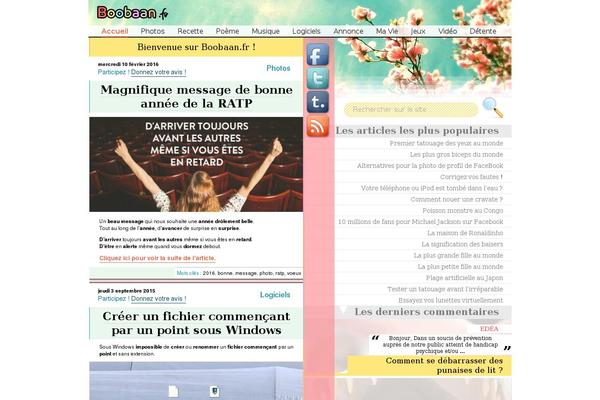Click the magnifying glass search icon
This screenshot has height=400, width=600.
click(x=493, y=108)
